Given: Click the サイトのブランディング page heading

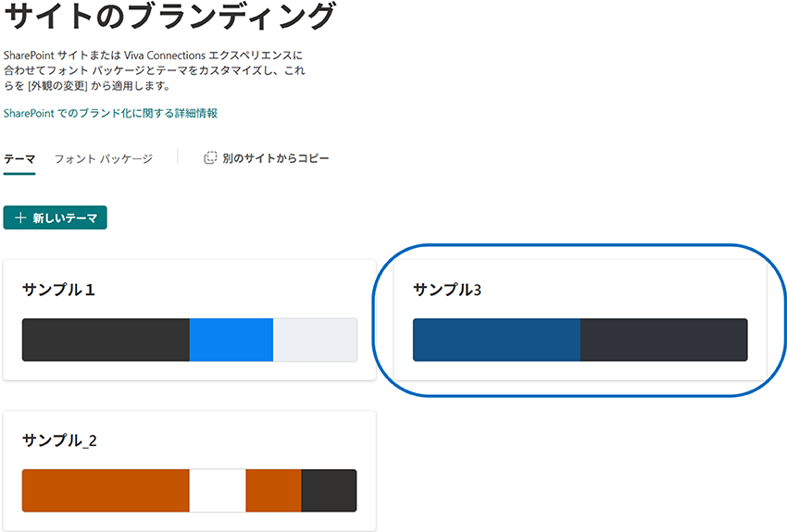Looking at the screenshot, I should [x=169, y=17].
